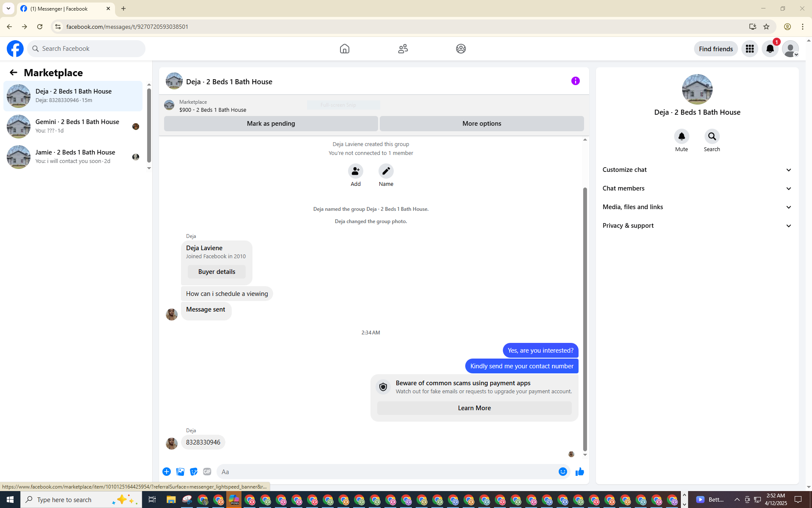Open File Explorer from the taskbar
This screenshot has height=508, width=812.
pyautogui.click(x=171, y=500)
